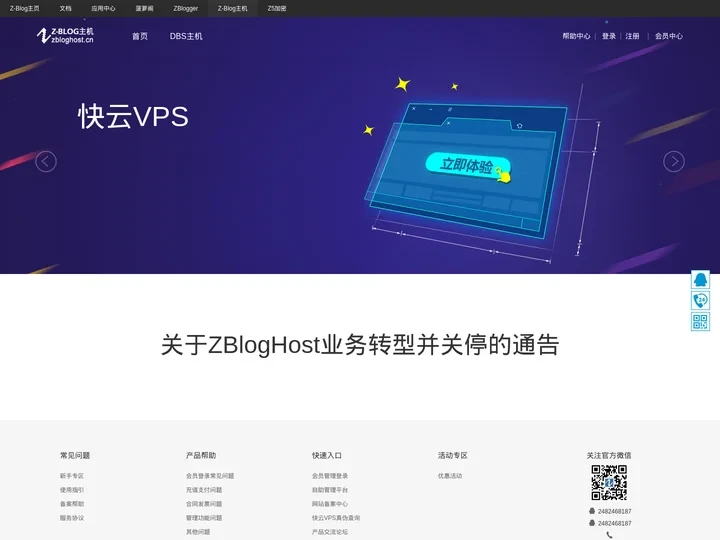Click the 注册 link
Image resolution: width=720 pixels, height=540 pixels.
[x=632, y=36]
